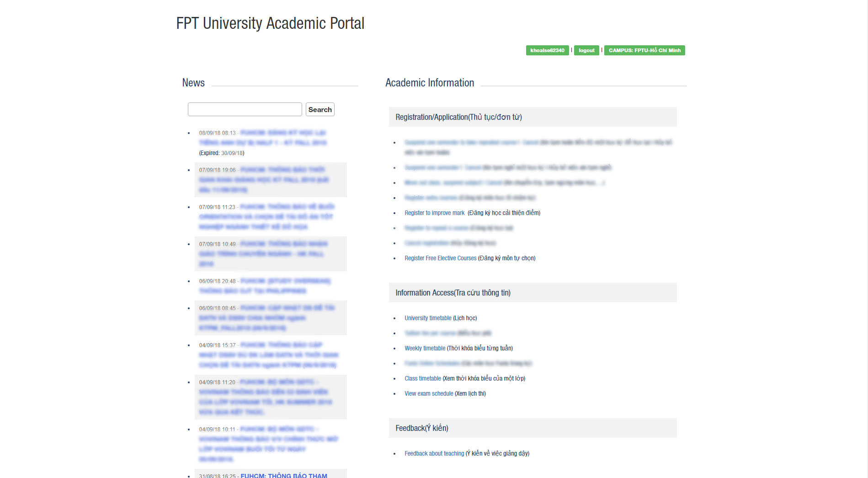The height and width of the screenshot is (478, 868).
Task: Click the khoalse62340 username badge
Action: [x=547, y=50]
